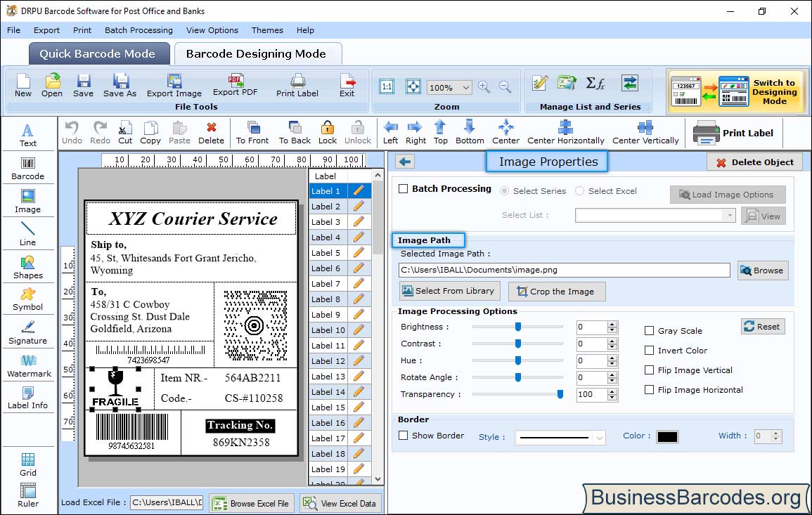The width and height of the screenshot is (812, 515).
Task: Open an existing file
Action: pos(52,86)
